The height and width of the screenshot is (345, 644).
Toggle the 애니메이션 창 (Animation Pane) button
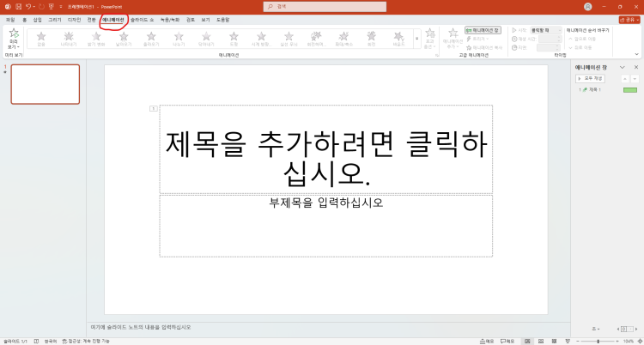pos(483,30)
